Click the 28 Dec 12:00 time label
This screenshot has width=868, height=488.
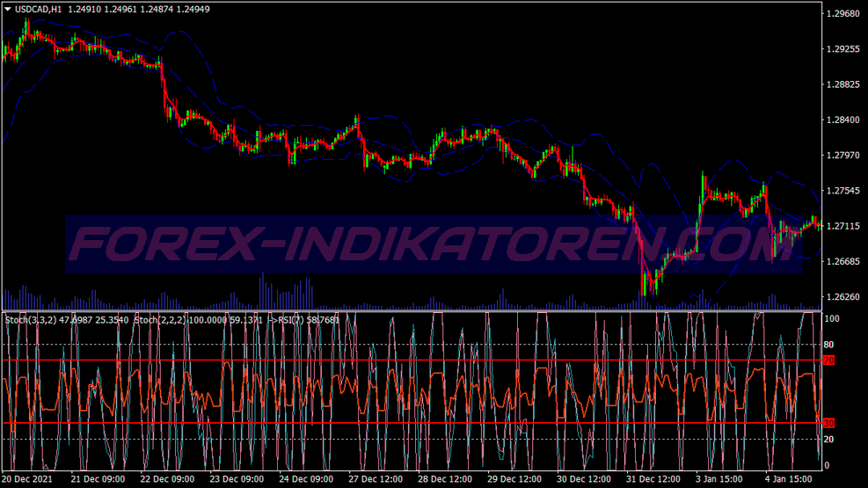(x=445, y=479)
